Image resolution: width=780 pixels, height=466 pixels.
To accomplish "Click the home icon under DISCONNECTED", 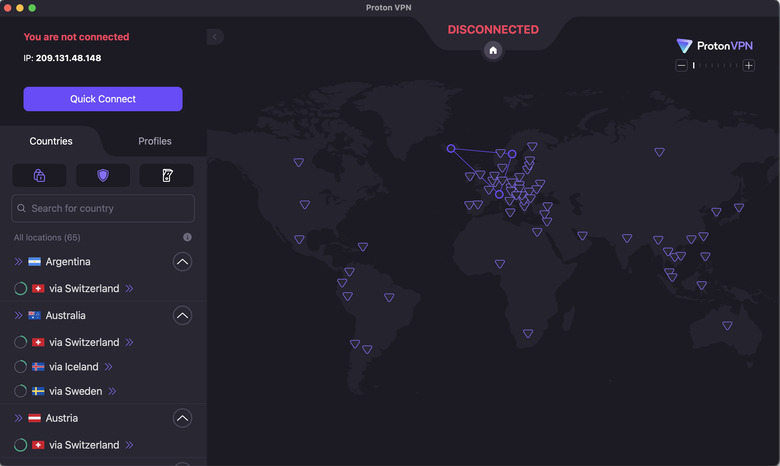I will [x=493, y=50].
